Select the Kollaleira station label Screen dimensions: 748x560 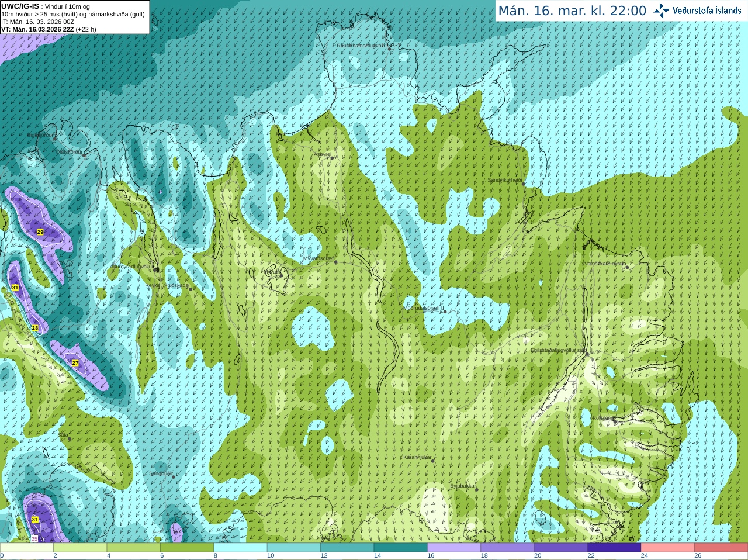[x=602, y=418]
